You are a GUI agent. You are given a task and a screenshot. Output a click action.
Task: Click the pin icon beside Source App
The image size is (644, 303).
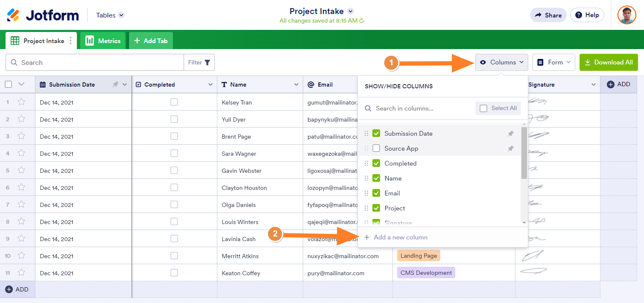click(x=510, y=149)
